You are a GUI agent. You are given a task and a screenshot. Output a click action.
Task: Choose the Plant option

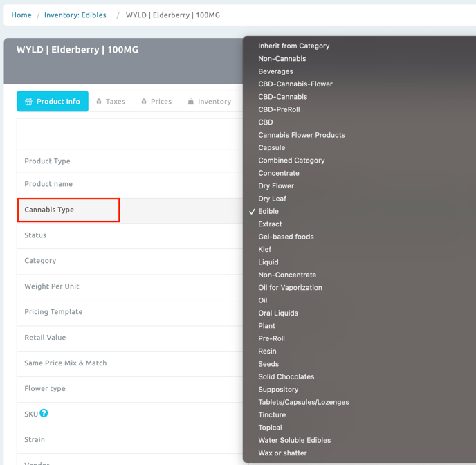tap(266, 326)
